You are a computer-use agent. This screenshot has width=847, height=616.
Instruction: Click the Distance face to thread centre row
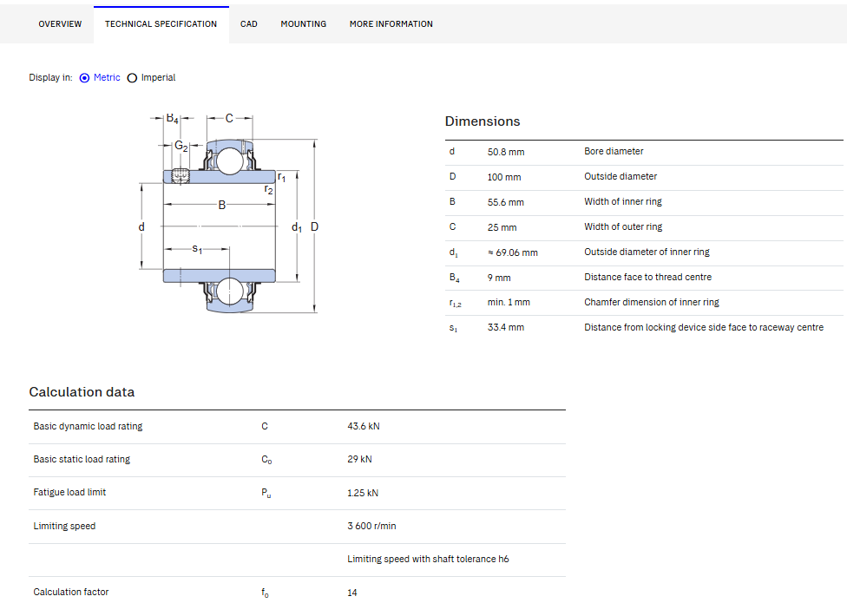(644, 278)
